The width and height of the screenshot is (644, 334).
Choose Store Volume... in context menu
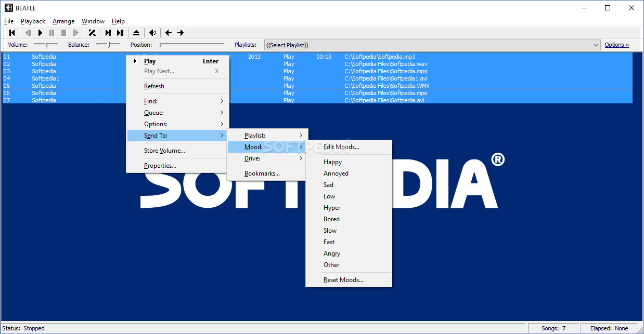pos(177,151)
